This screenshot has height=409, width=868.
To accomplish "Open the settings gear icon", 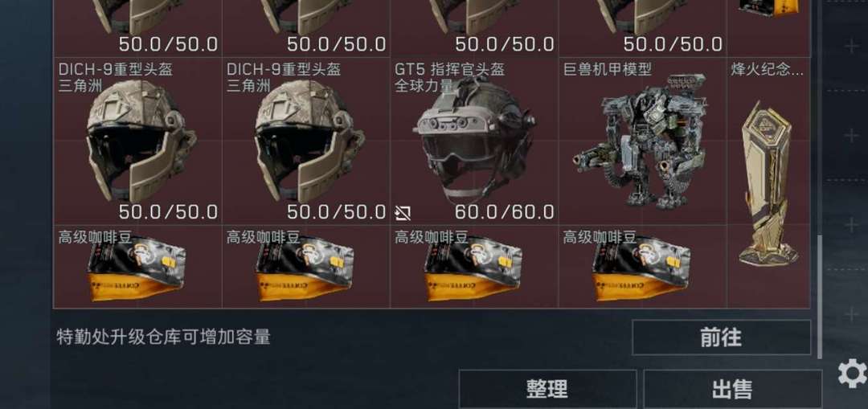I will (x=853, y=373).
